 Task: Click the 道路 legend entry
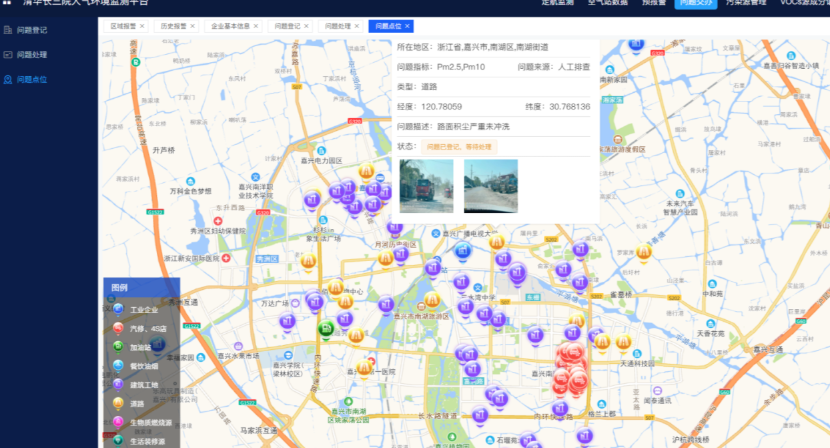coord(137,404)
